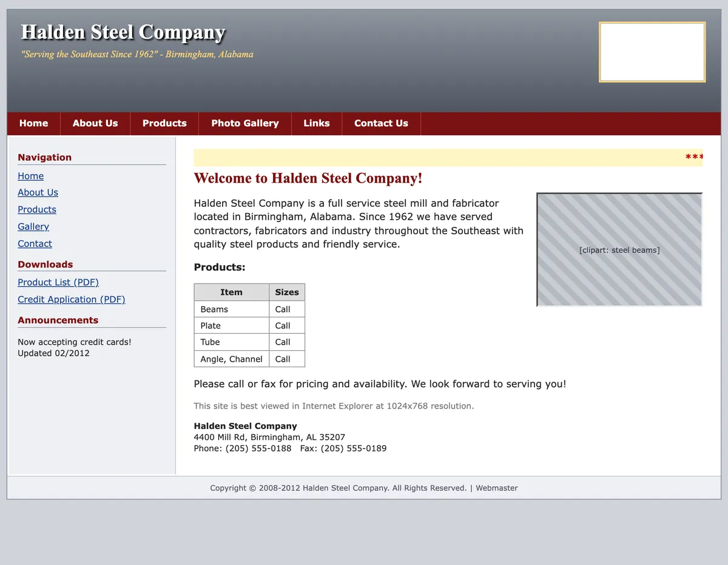
Task: Click the Products: subheading
Action: click(x=220, y=267)
